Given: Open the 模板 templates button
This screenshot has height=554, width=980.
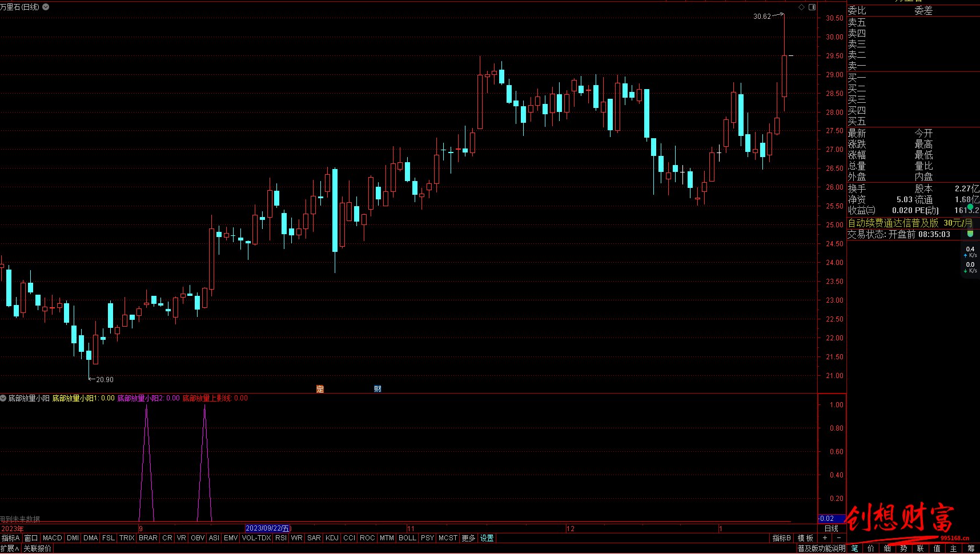Looking at the screenshot, I should coord(805,538).
